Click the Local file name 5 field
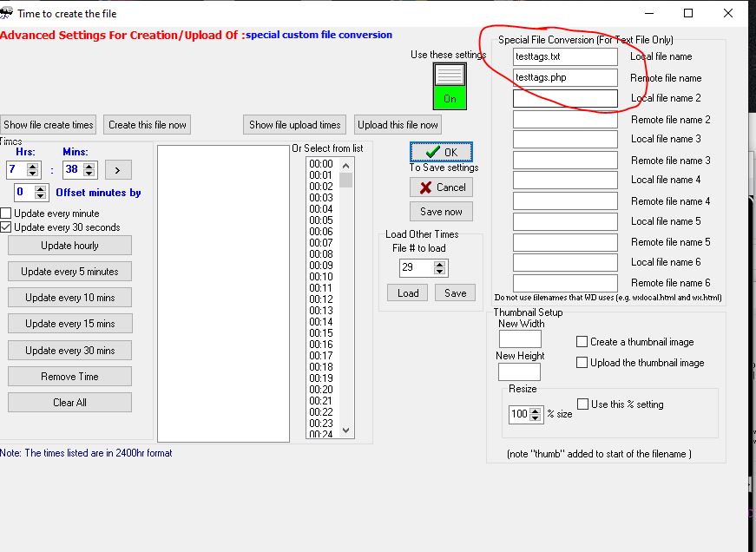756x552 pixels. tap(565, 222)
